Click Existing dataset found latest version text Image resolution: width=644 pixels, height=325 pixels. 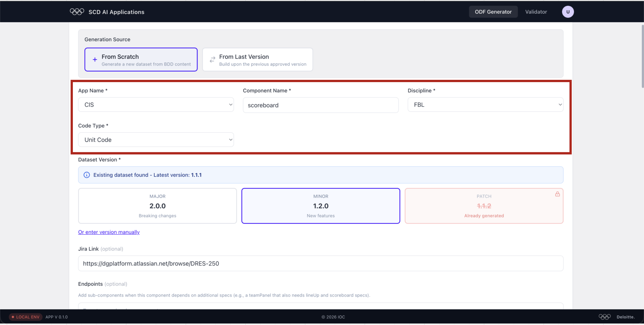point(147,175)
